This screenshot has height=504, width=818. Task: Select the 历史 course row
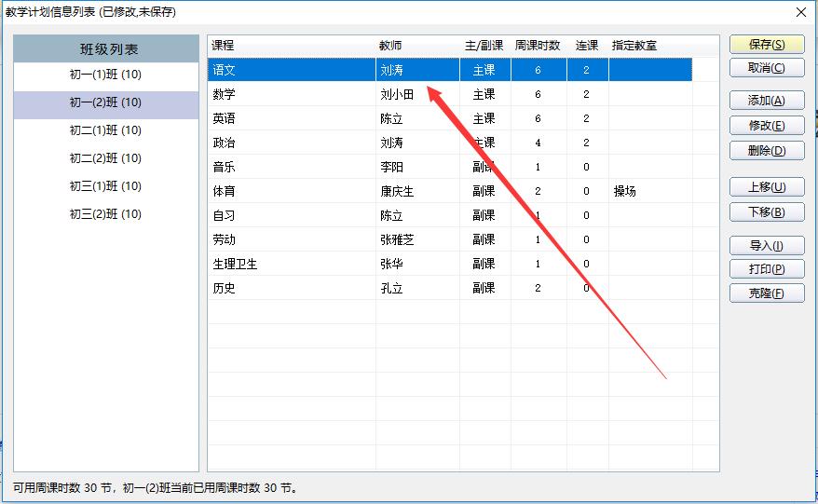coord(450,288)
